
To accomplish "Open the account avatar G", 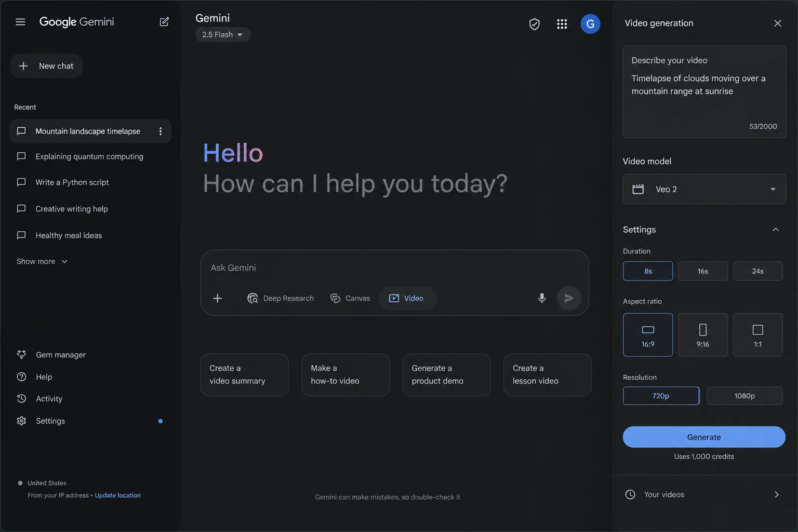I will click(590, 24).
